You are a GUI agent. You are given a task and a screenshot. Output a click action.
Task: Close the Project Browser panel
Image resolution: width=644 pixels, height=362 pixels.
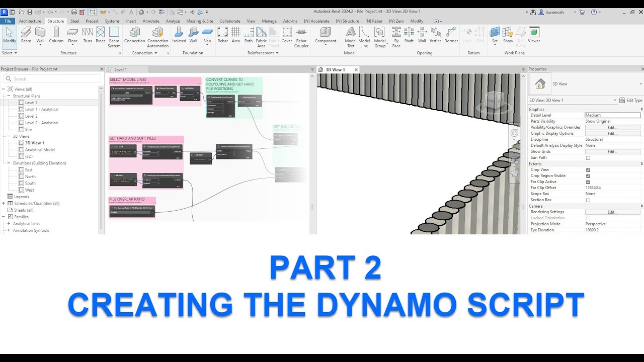(102, 69)
